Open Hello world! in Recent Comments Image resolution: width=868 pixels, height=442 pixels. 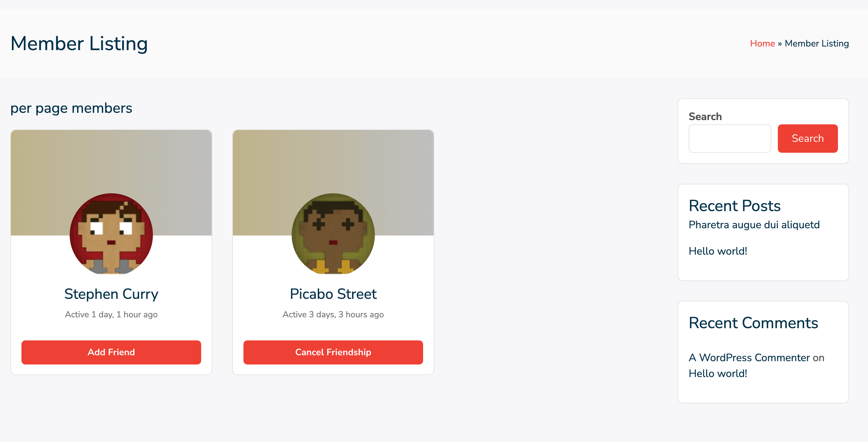click(718, 373)
